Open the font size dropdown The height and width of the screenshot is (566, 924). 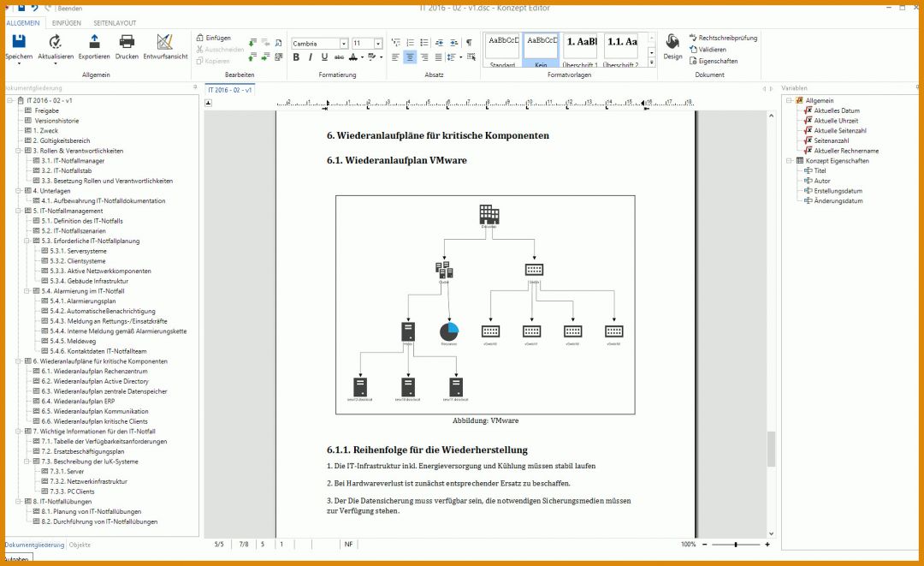click(378, 44)
